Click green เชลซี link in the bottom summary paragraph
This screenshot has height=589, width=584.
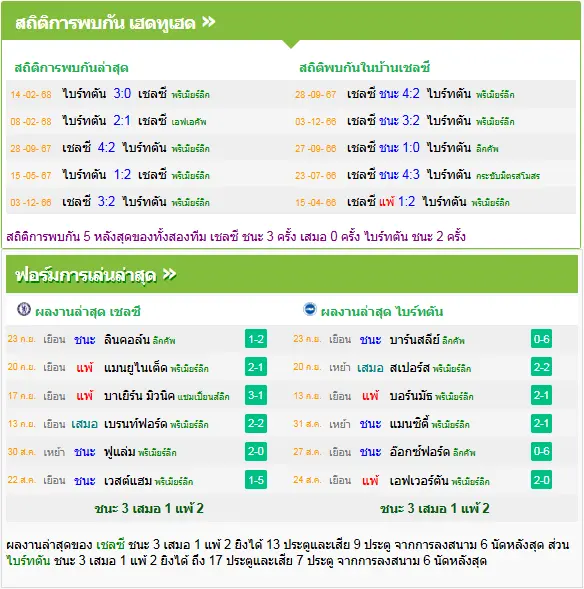110,544
